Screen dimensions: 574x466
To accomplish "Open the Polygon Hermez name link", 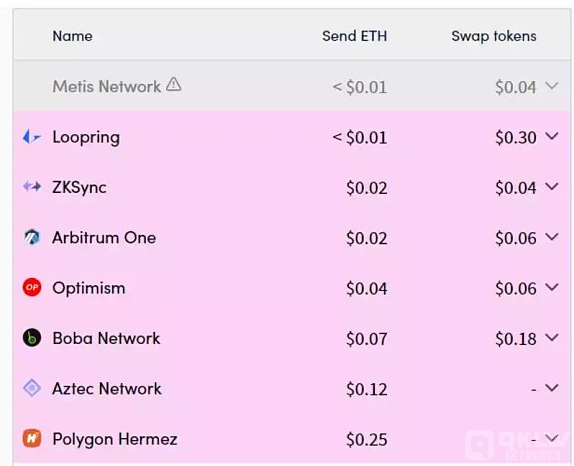I will [x=115, y=439].
